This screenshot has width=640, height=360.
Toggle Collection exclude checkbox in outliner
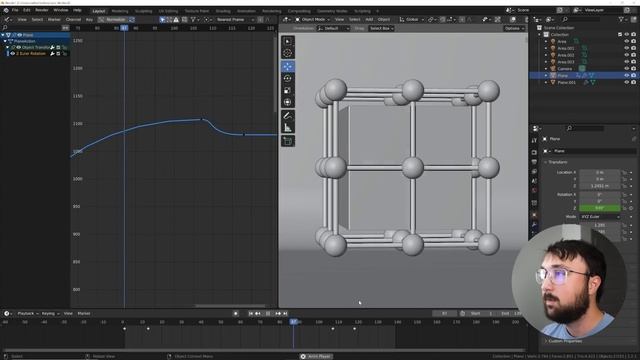[x=620, y=35]
